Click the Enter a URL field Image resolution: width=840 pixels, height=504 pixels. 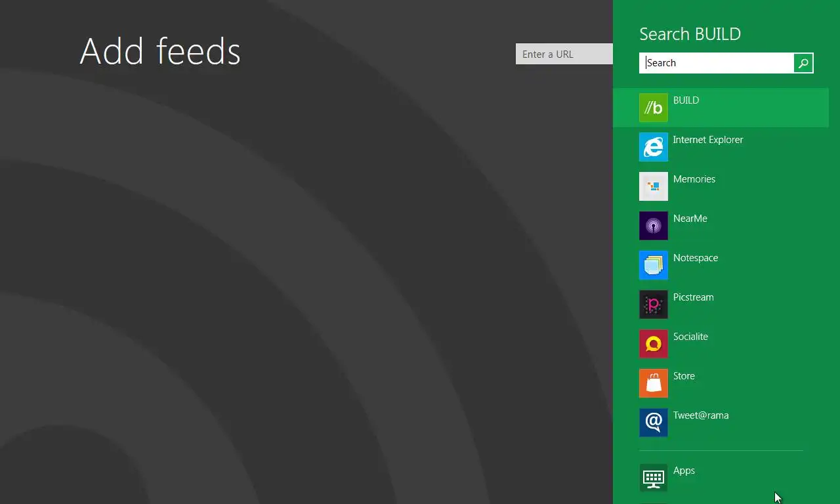tap(564, 54)
